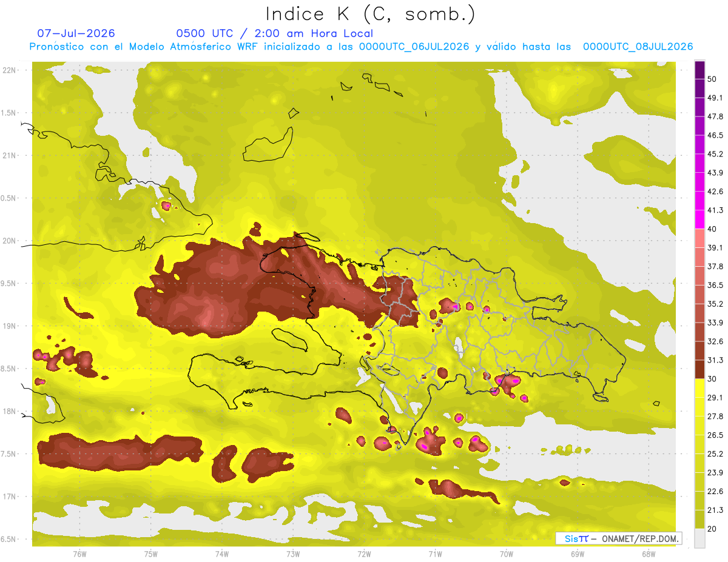Select the date label "07-Jul-2026"
Viewport: 728px width, 562px height.
coord(76,33)
